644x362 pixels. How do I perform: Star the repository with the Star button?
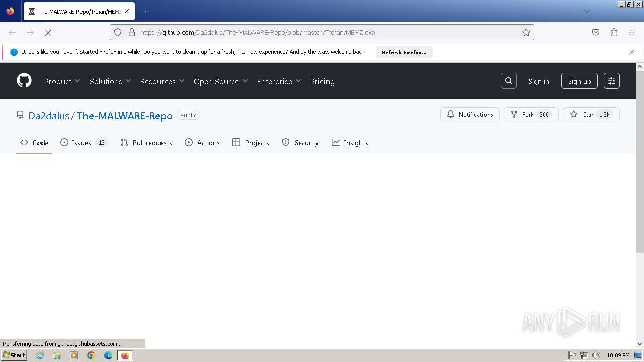point(591,114)
